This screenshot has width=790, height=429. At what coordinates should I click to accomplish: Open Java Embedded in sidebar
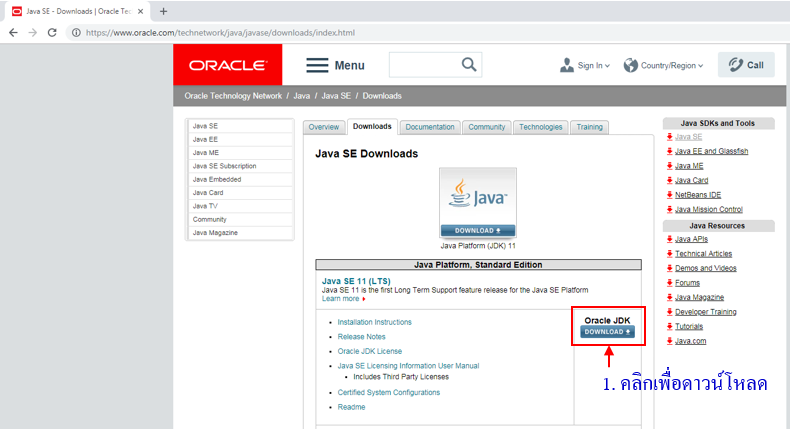pyautogui.click(x=240, y=179)
